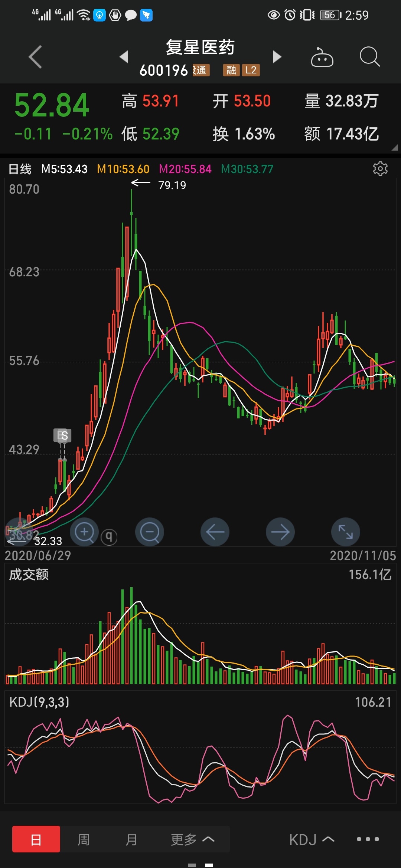Tap the percent change -0.21%
The height and width of the screenshot is (868, 401).
tap(87, 134)
